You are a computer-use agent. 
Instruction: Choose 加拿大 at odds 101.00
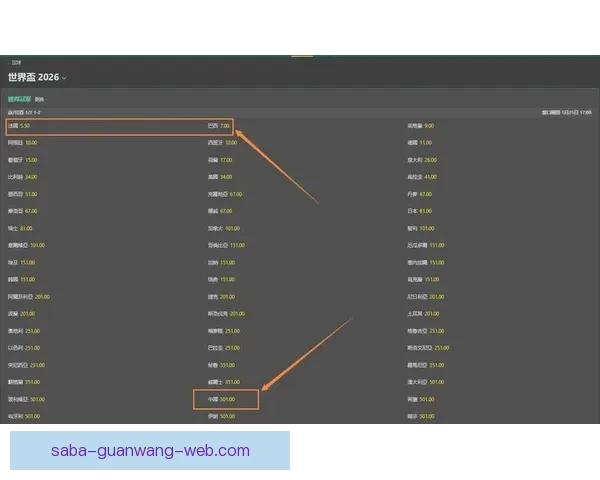[x=224, y=228]
